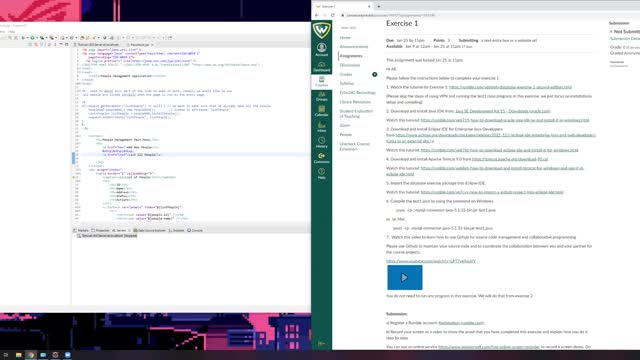Open the Syllabus course navigation link
The width and height of the screenshot is (640, 360).
click(x=347, y=83)
